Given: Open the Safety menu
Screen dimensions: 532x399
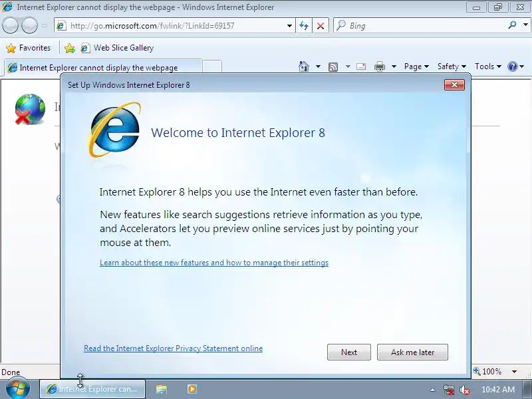Looking at the screenshot, I should tap(452, 66).
